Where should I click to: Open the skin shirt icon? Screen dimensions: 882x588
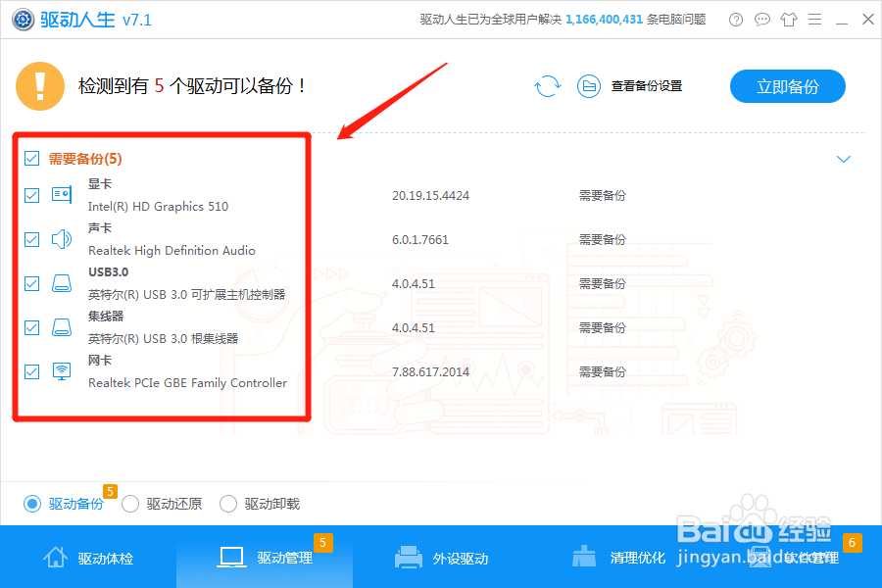point(789,20)
